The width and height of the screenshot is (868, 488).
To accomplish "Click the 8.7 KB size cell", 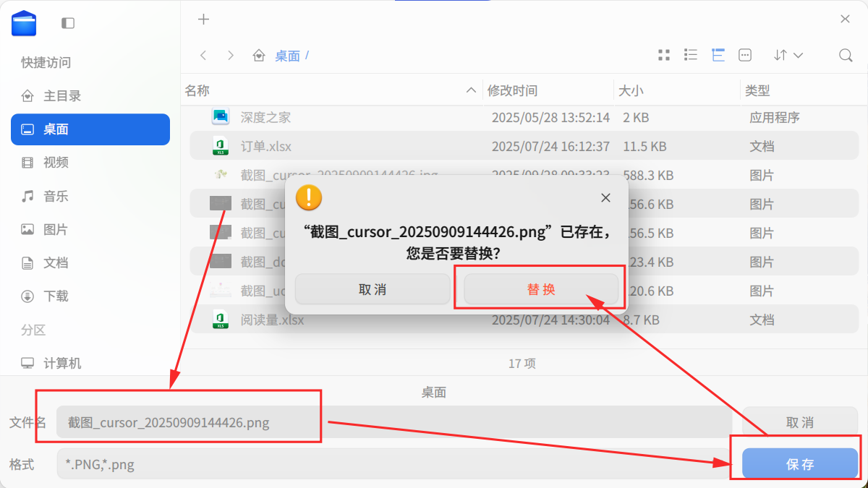I will [x=641, y=320].
